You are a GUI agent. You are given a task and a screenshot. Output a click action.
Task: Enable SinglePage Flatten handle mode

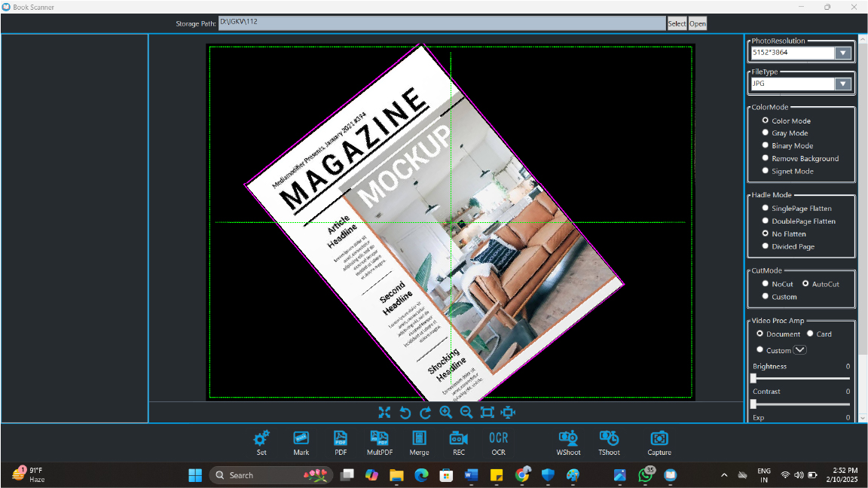[766, 209]
